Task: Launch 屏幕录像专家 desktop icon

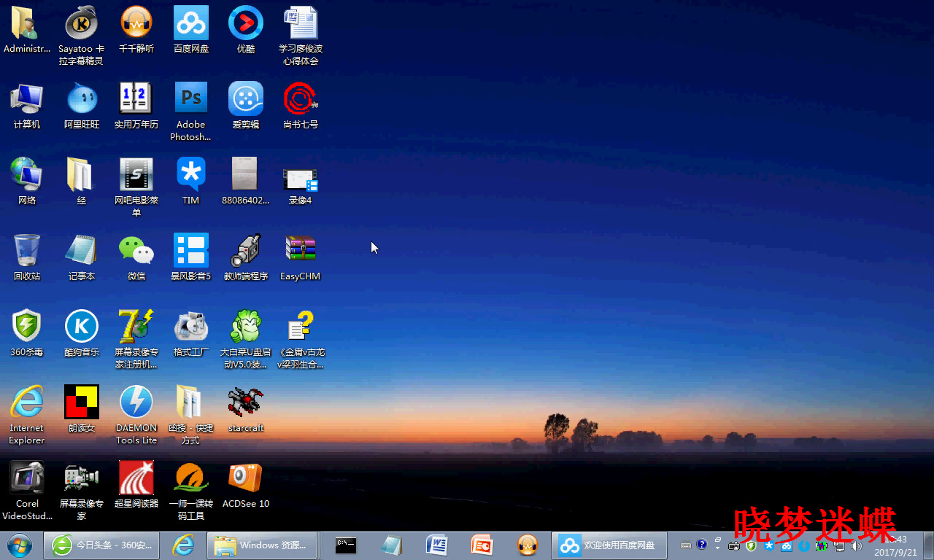Action: coord(82,491)
